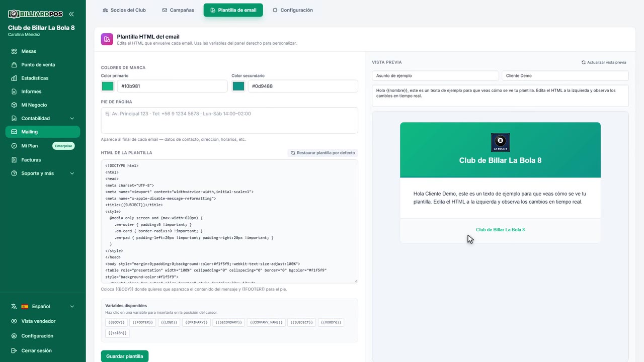The height and width of the screenshot is (362, 644).
Task: Expand the Contabilidad submenu
Action: [72, 119]
